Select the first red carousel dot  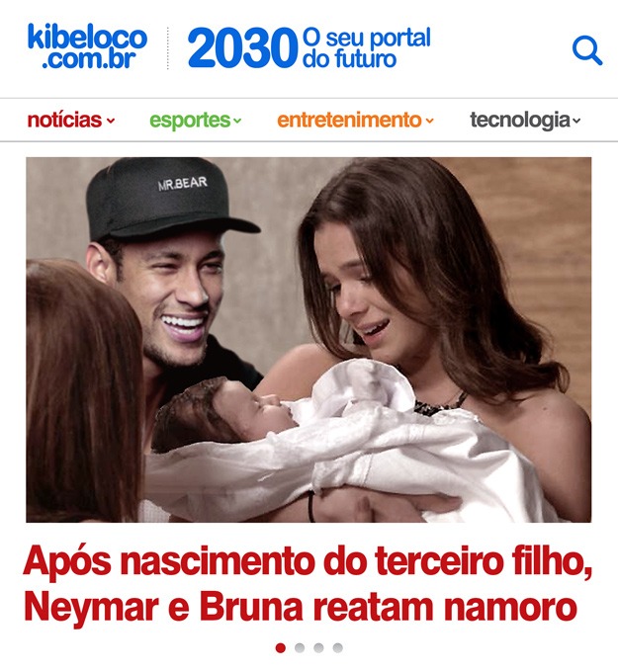click(x=281, y=647)
